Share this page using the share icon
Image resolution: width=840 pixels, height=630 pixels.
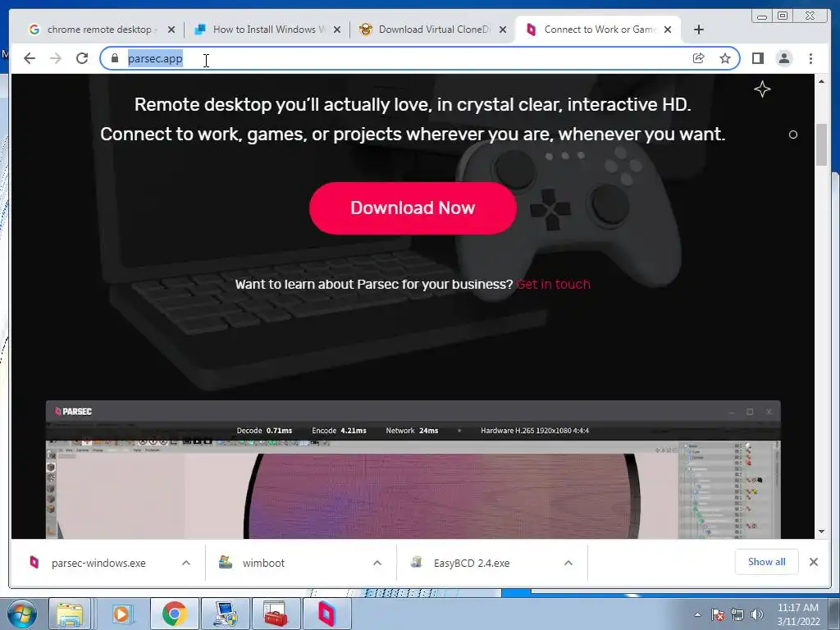click(699, 58)
